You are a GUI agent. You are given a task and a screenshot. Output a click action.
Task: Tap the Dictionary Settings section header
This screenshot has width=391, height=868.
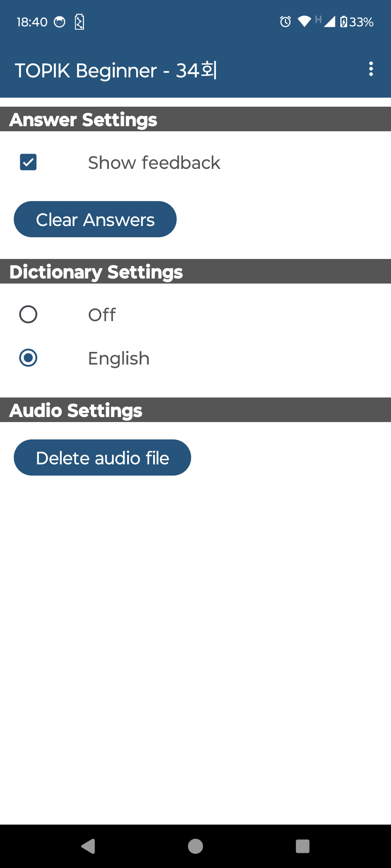[96, 272]
